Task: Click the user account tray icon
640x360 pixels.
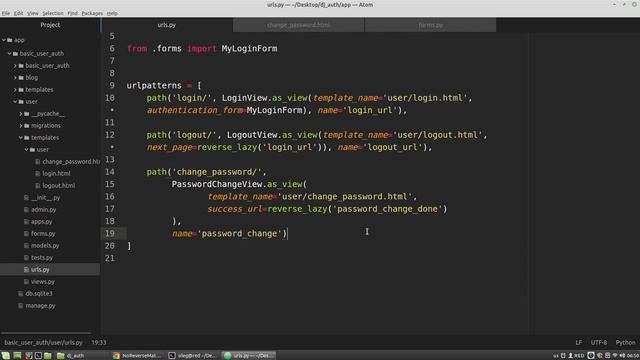Action: click(x=571, y=356)
